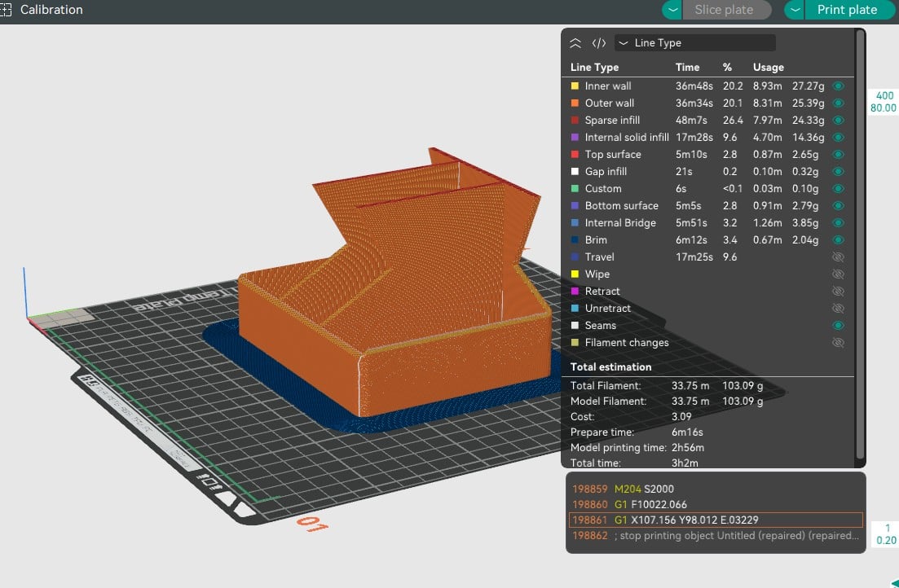Toggle Gap infill visibility eye
Screen dimensions: 899x588
[x=838, y=171]
